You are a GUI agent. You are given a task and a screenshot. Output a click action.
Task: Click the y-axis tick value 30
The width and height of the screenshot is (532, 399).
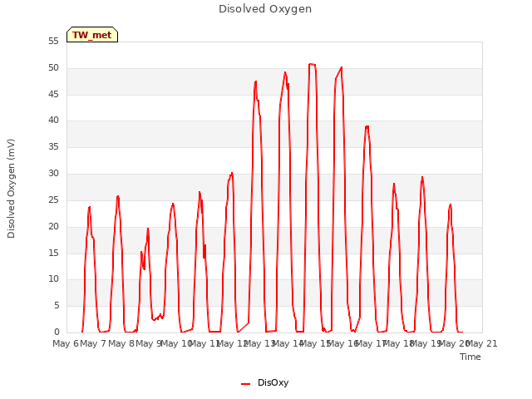coord(53,174)
